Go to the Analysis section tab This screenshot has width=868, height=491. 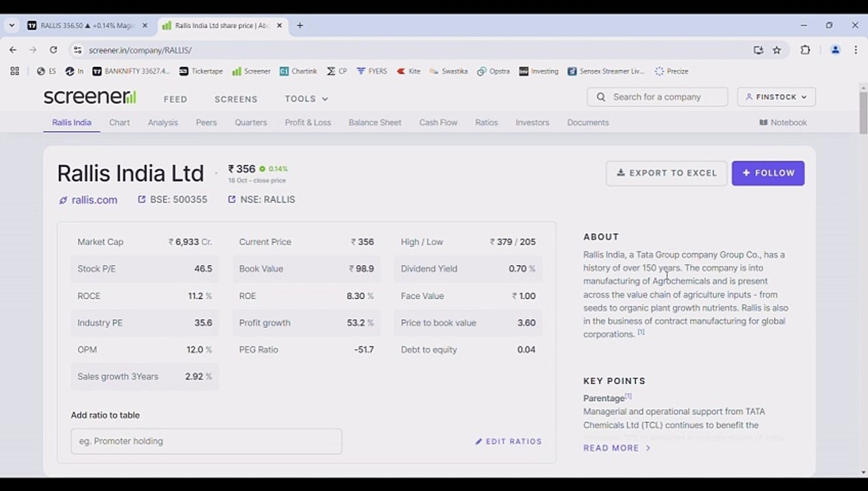coord(162,122)
